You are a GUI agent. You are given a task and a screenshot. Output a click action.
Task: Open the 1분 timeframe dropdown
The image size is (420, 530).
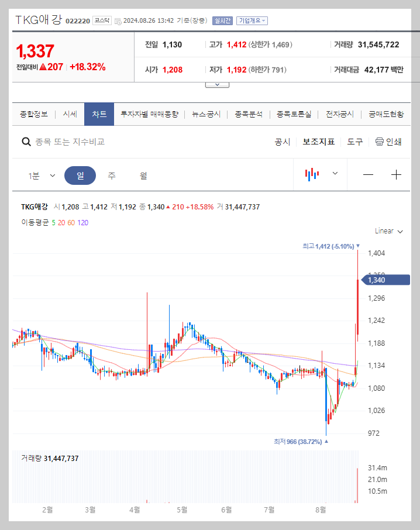[x=42, y=174]
